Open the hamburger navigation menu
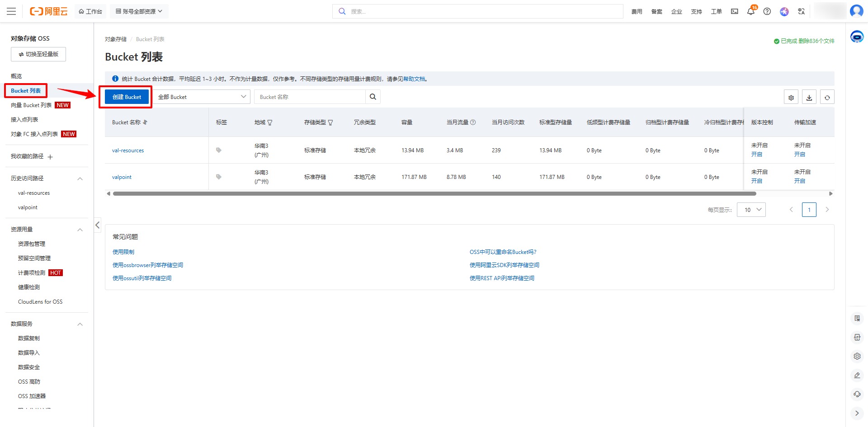This screenshot has width=868, height=427. pyautogui.click(x=11, y=11)
